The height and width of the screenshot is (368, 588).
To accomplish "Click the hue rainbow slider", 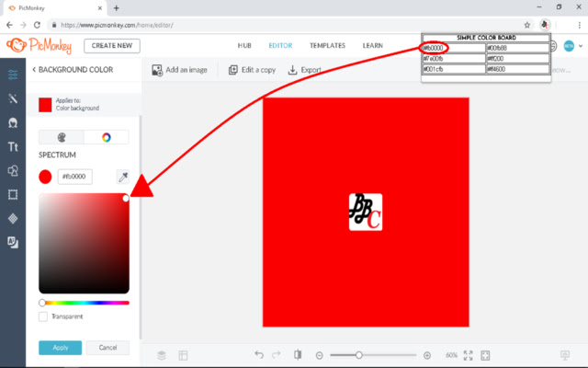I will click(x=85, y=303).
